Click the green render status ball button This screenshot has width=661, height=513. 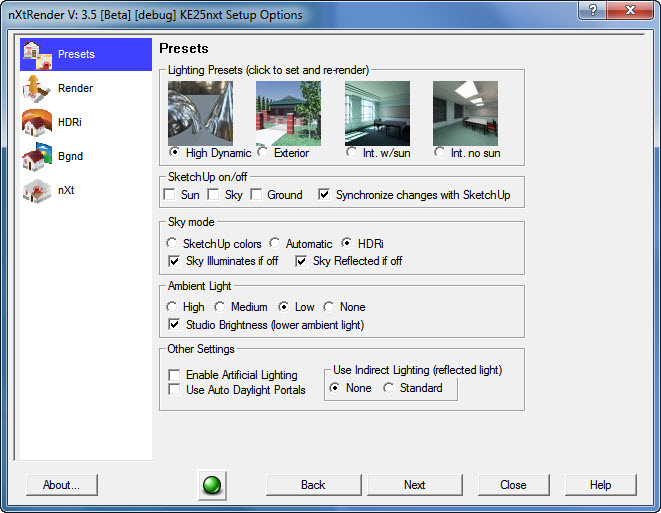point(212,485)
